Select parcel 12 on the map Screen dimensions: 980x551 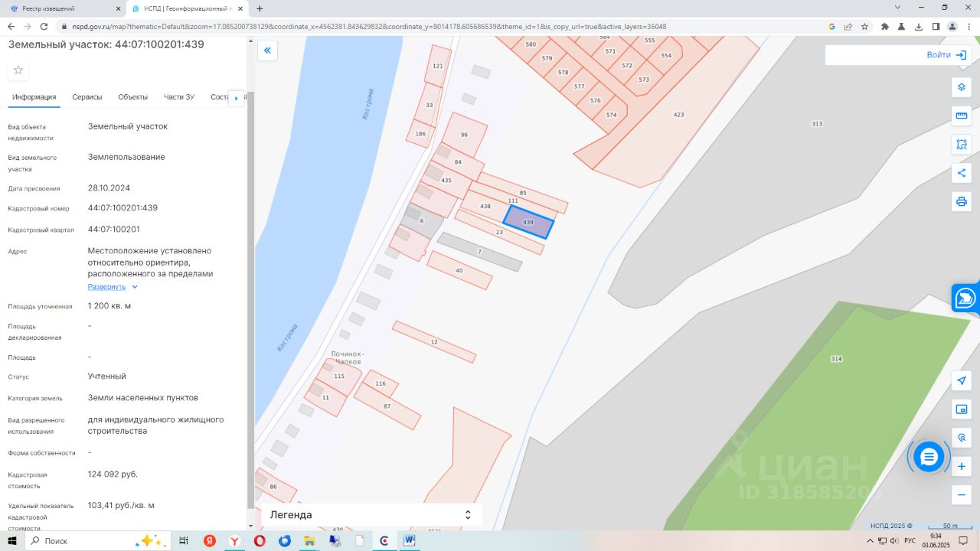(434, 341)
